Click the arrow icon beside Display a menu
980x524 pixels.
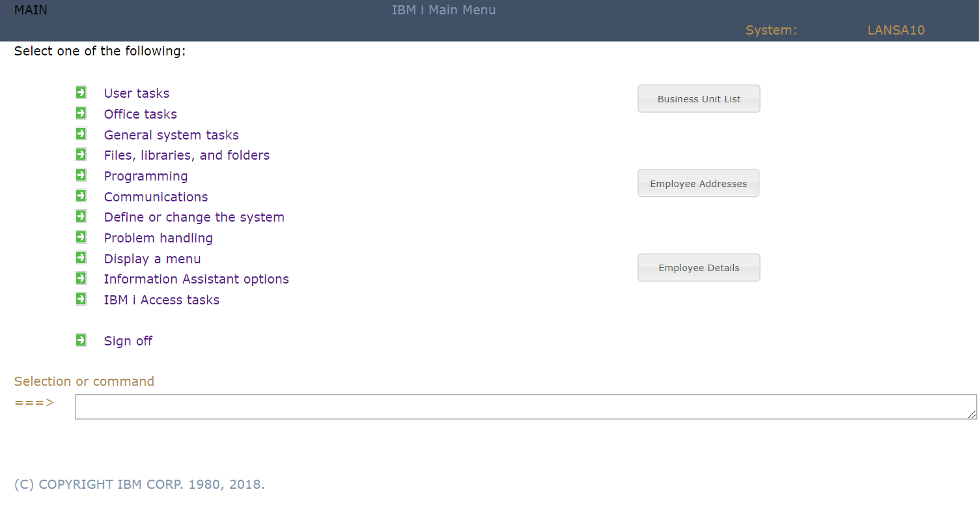(x=81, y=258)
